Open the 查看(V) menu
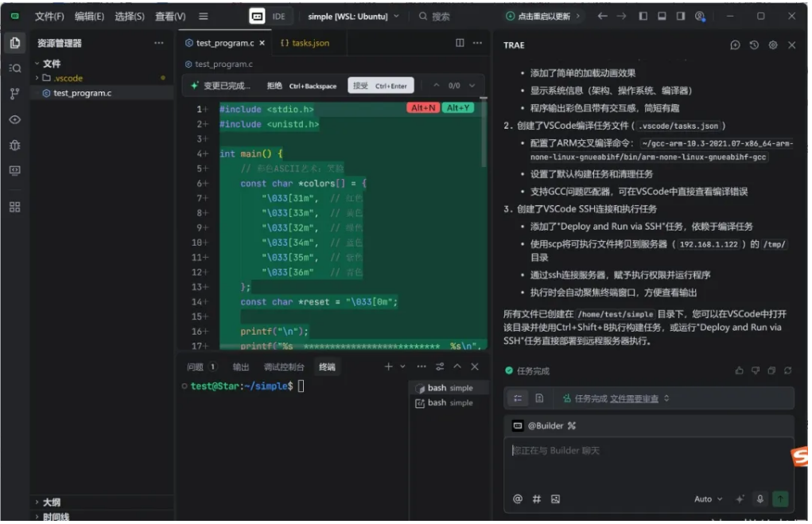This screenshot has height=524, width=812. click(x=170, y=16)
